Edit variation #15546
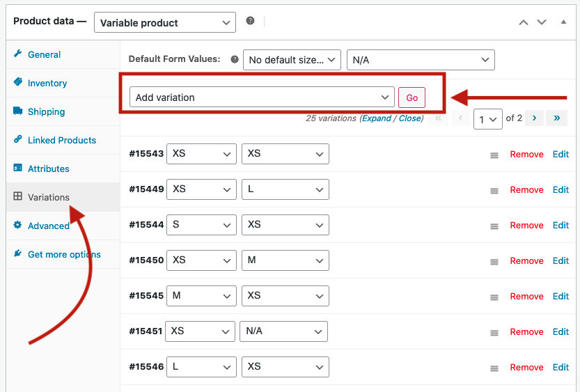Screen dimensions: 580x392 click(561, 367)
